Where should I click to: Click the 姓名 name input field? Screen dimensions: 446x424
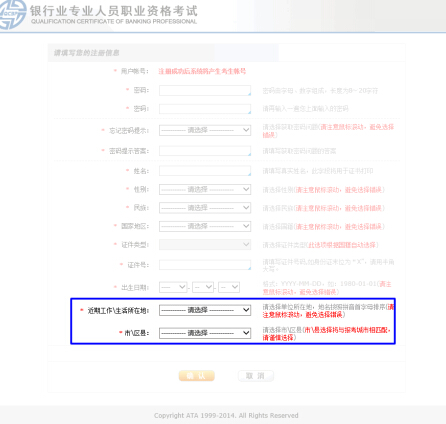coord(205,171)
